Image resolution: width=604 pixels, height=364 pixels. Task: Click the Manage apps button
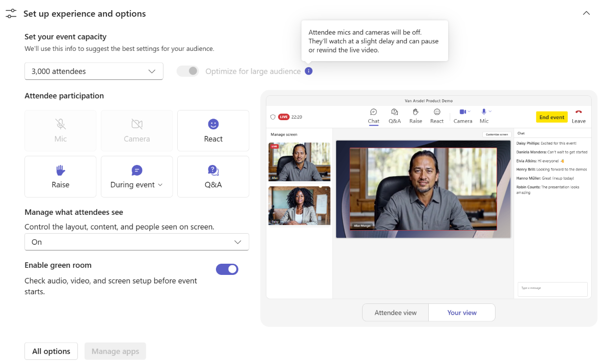pyautogui.click(x=115, y=351)
